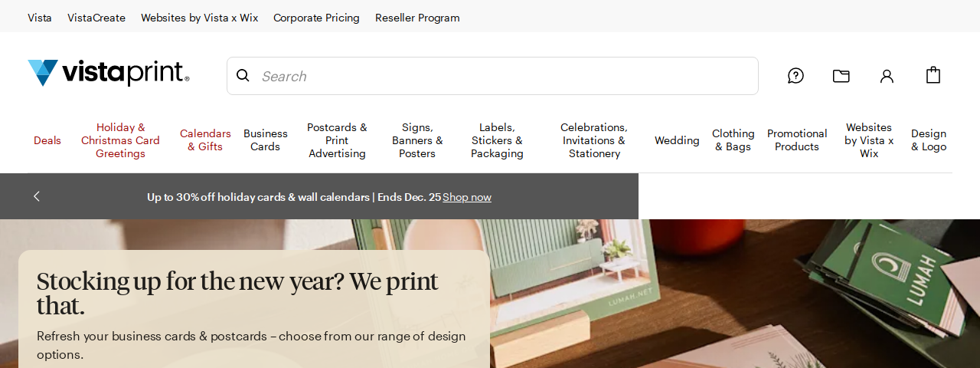
Task: Click the 'Stocking up for the new year?' headline
Action: [237, 294]
